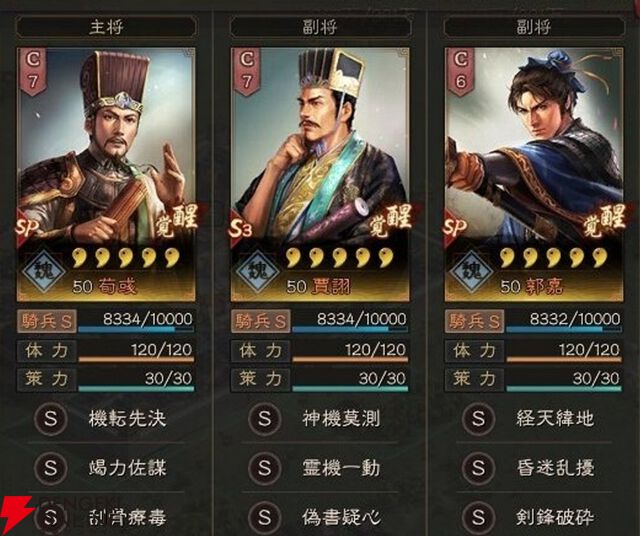Click the C6 cost badge on 郭嘉's portrait
640x536 pixels.
pyautogui.click(x=460, y=71)
